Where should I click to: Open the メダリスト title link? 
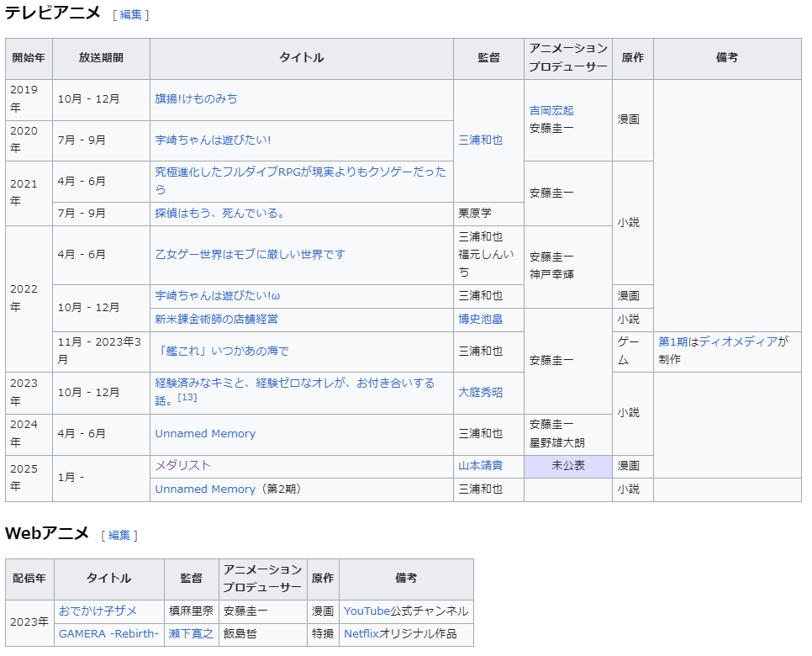(182, 465)
